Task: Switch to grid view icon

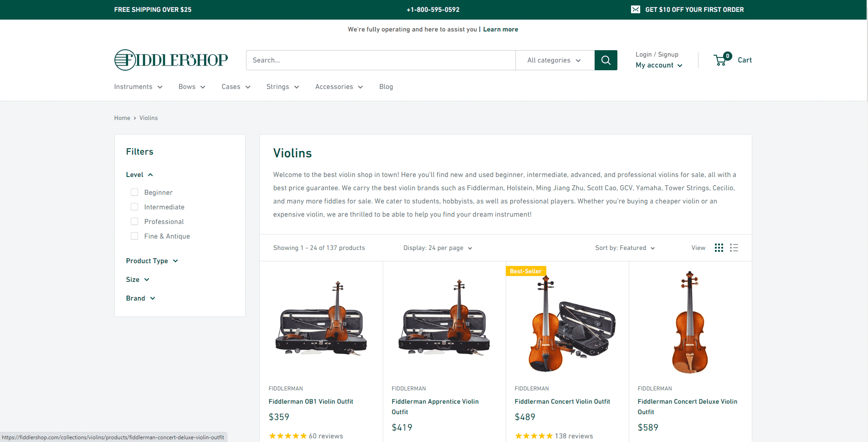Action: point(719,248)
